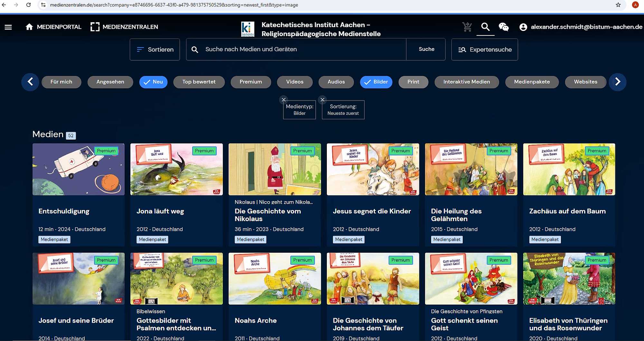Open Die Geschichte von Johannes dem Täufer
This screenshot has height=341, width=644.
368,324
